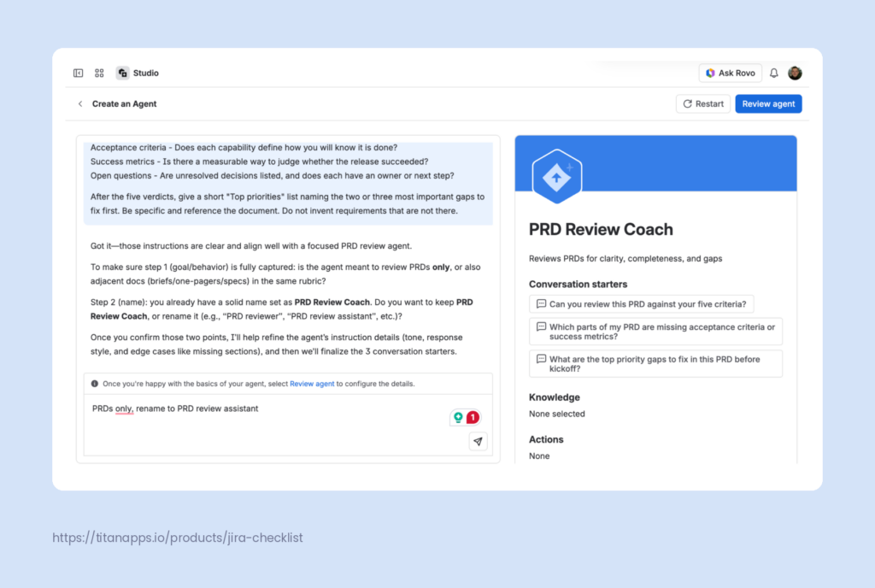
Task: Send the message with paper plane icon
Action: pyautogui.click(x=479, y=441)
